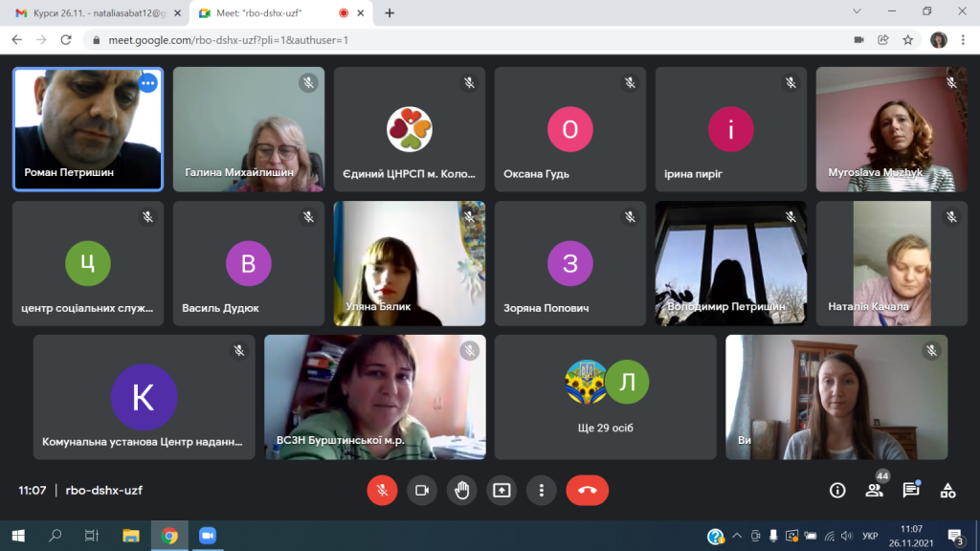Click the camera permission icon in address bar
The width and height of the screenshot is (980, 551).
coord(858,40)
